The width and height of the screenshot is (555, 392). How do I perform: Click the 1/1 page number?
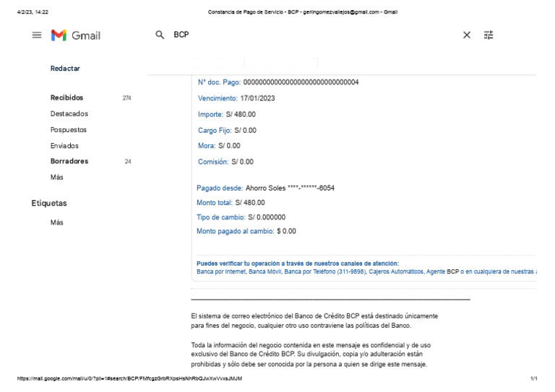[534, 378]
